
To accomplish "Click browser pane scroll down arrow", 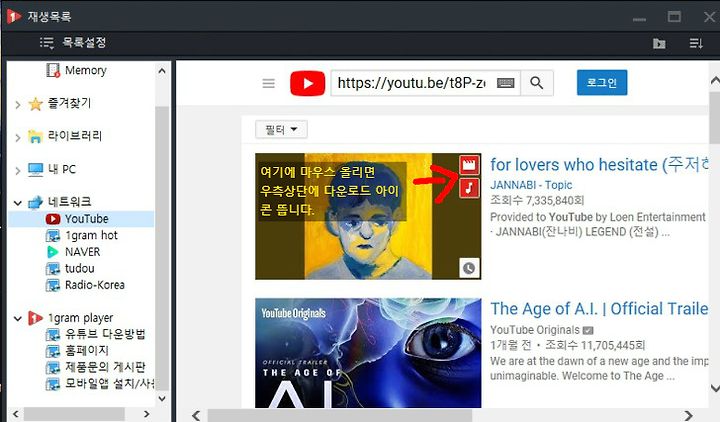I will (x=714, y=388).
